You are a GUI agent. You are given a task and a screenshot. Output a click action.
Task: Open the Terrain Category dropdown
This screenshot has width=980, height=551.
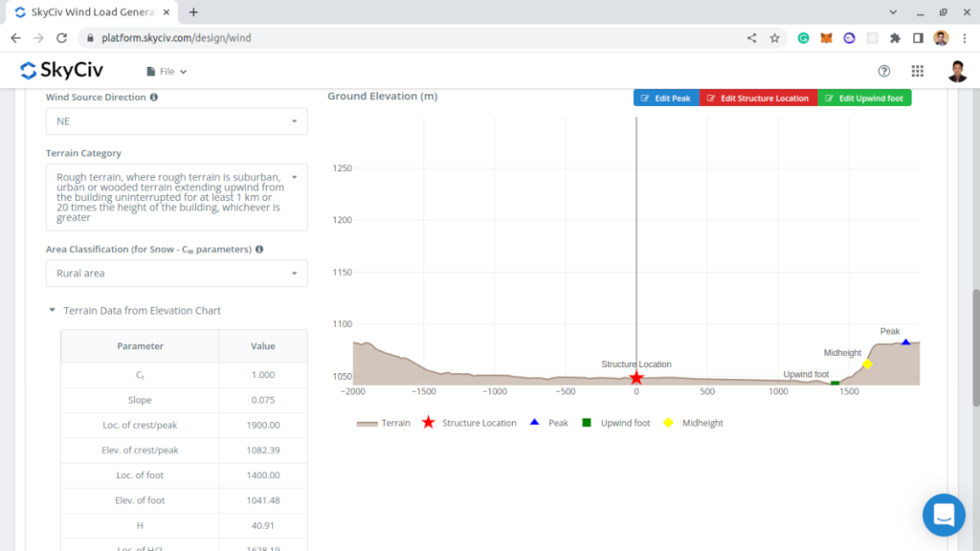pyautogui.click(x=176, y=197)
